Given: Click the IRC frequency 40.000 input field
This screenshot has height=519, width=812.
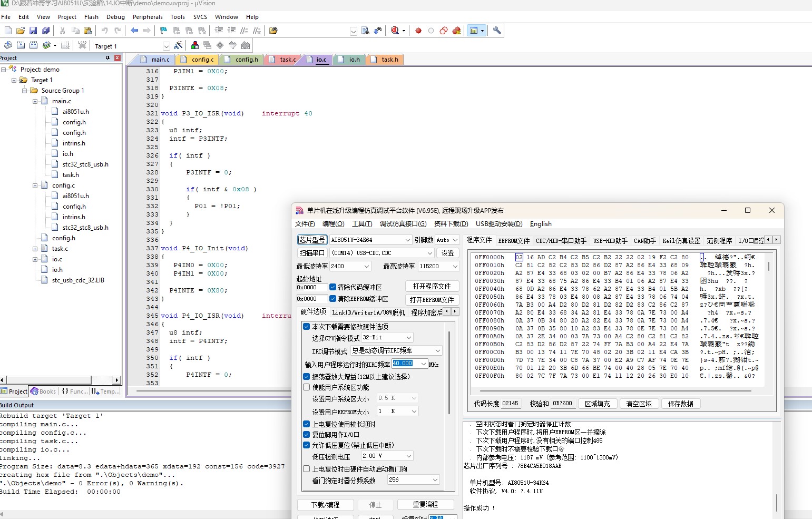Looking at the screenshot, I should (406, 364).
